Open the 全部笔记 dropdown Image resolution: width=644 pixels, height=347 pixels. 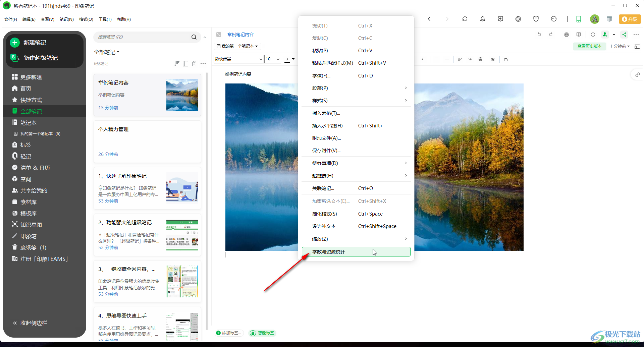106,52
